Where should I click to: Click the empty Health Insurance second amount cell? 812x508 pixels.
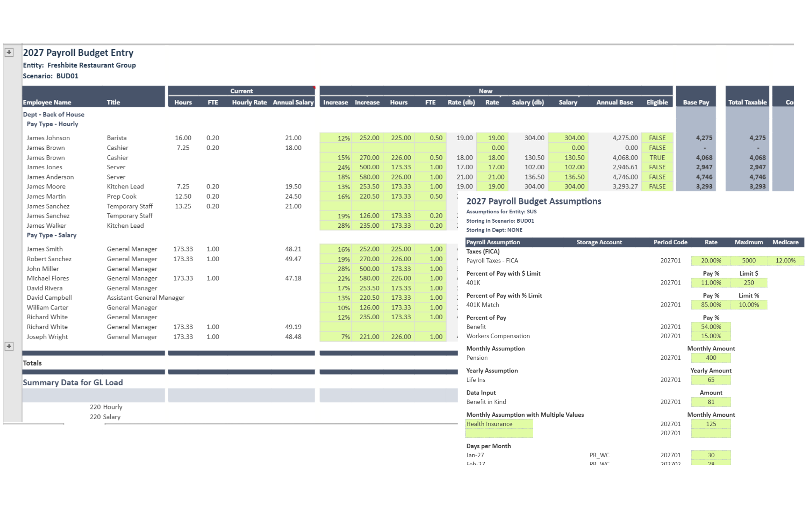coord(710,433)
